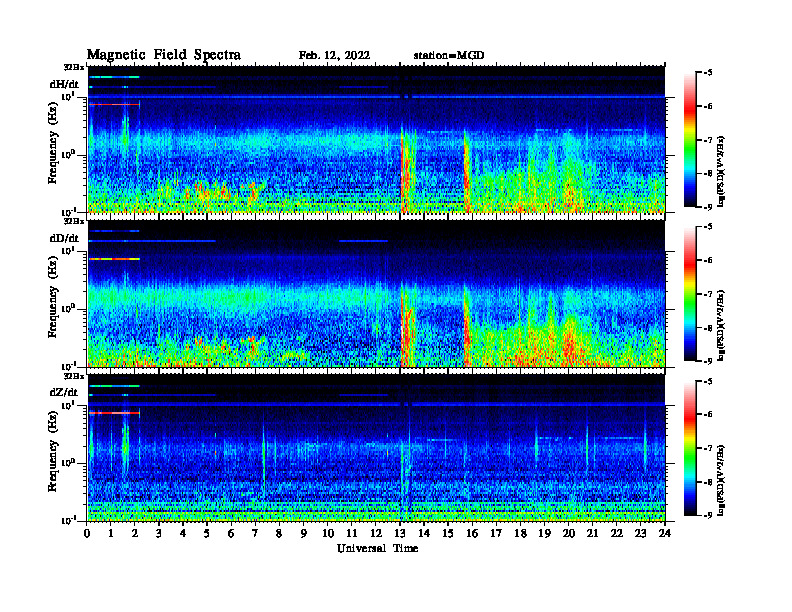Click hour "22" on the Universal Time axis
This screenshot has width=792, height=612.
(616, 533)
